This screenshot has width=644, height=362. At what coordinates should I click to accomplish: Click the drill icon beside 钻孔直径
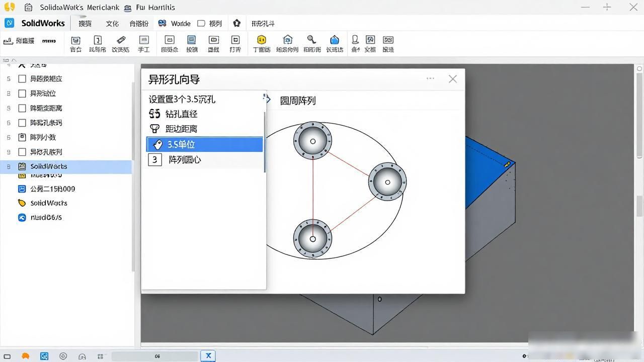(154, 114)
